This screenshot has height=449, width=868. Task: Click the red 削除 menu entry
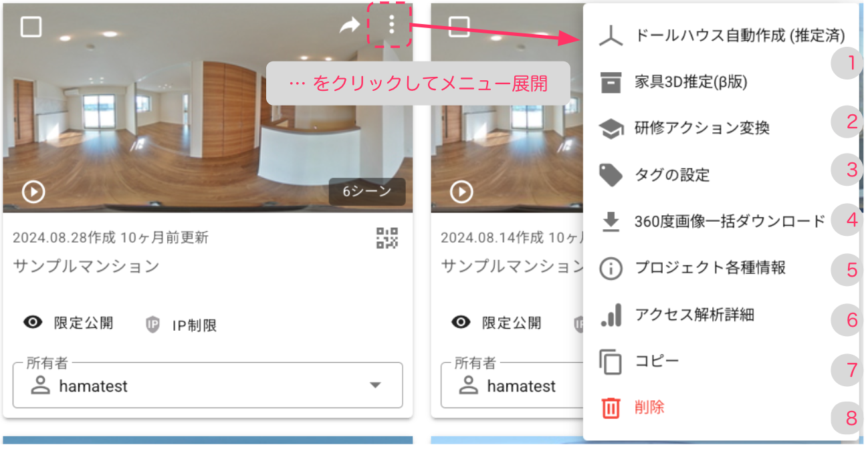[x=721, y=408]
